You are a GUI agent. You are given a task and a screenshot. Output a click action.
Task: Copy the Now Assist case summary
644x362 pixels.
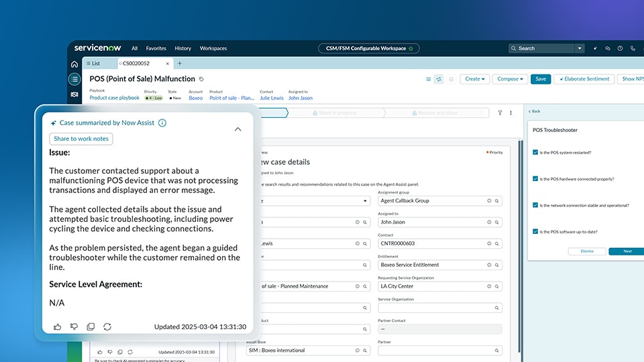pyautogui.click(x=91, y=326)
